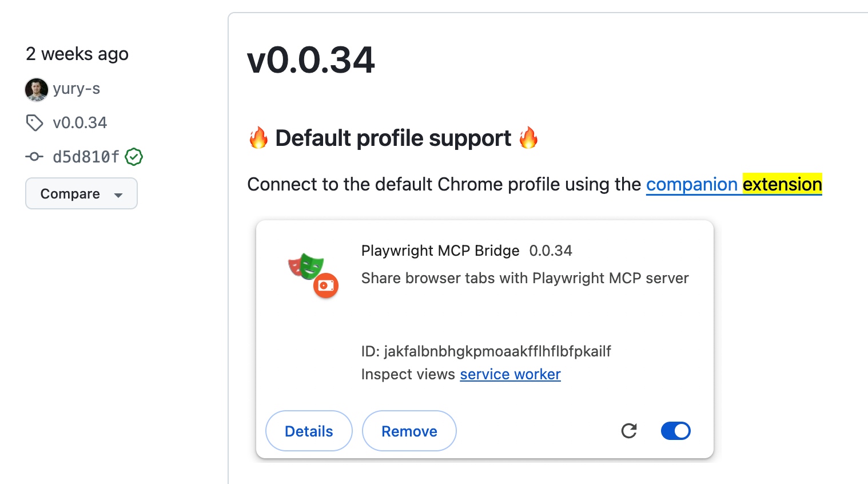This screenshot has width=868, height=484.
Task: Click the fire emoji after 'support'
Action: [x=528, y=138]
